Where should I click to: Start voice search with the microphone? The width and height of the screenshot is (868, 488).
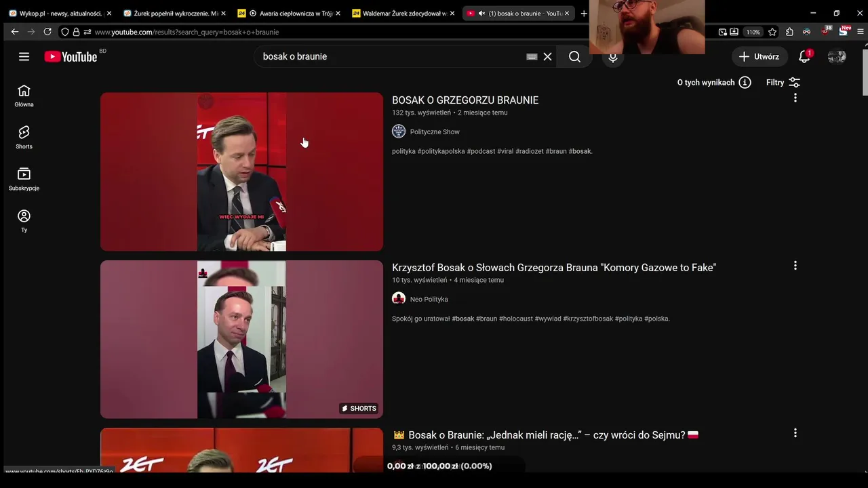[x=613, y=57]
